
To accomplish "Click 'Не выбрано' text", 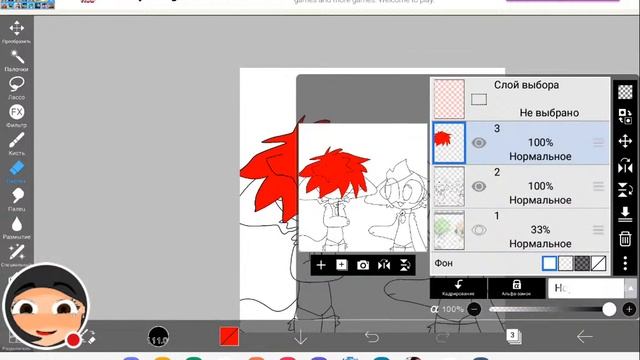I will pyautogui.click(x=549, y=113).
